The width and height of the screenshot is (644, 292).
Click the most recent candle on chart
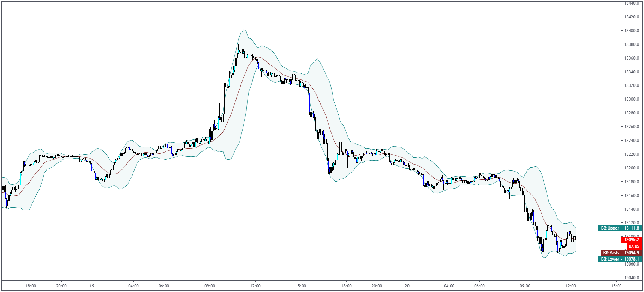point(576,238)
